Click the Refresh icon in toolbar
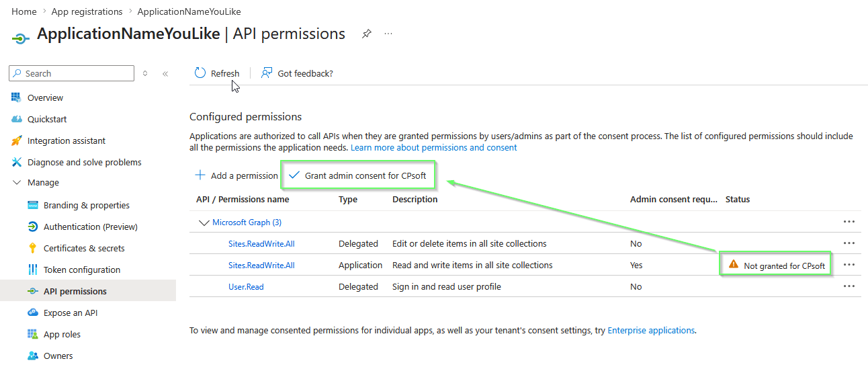The width and height of the screenshot is (868, 369). tap(200, 73)
